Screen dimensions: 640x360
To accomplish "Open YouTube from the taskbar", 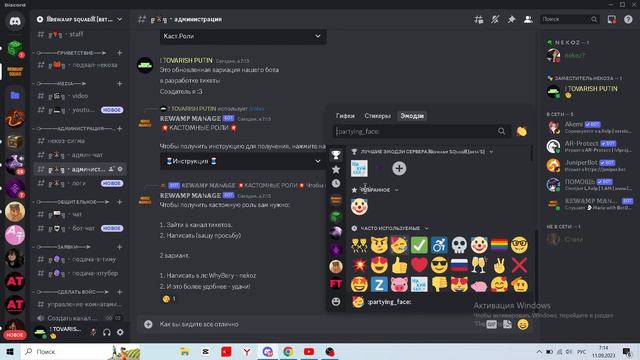I will coord(309,351).
